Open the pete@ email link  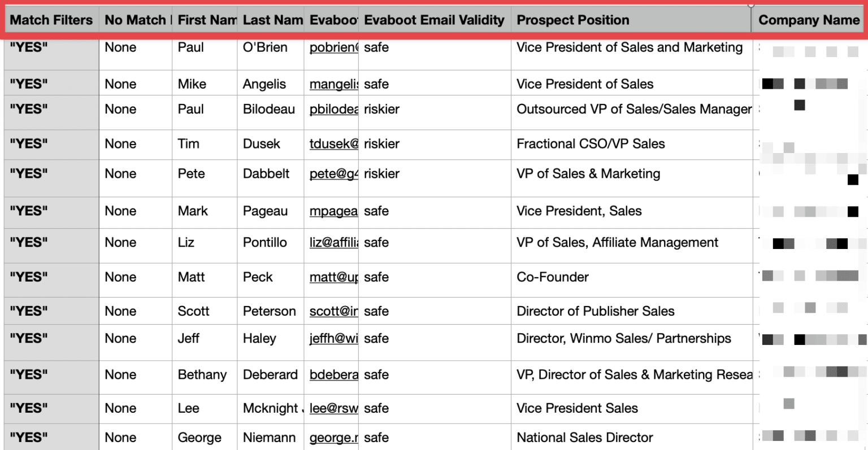[333, 174]
